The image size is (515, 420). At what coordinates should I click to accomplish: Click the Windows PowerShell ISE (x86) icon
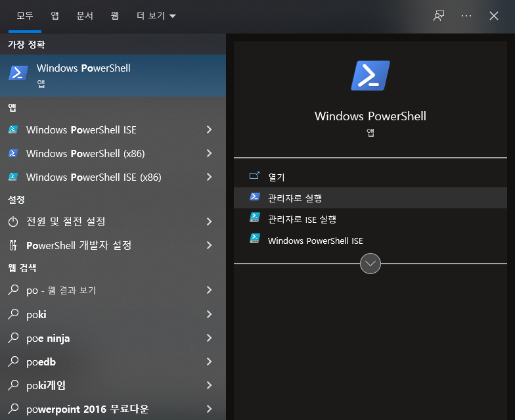(x=13, y=177)
